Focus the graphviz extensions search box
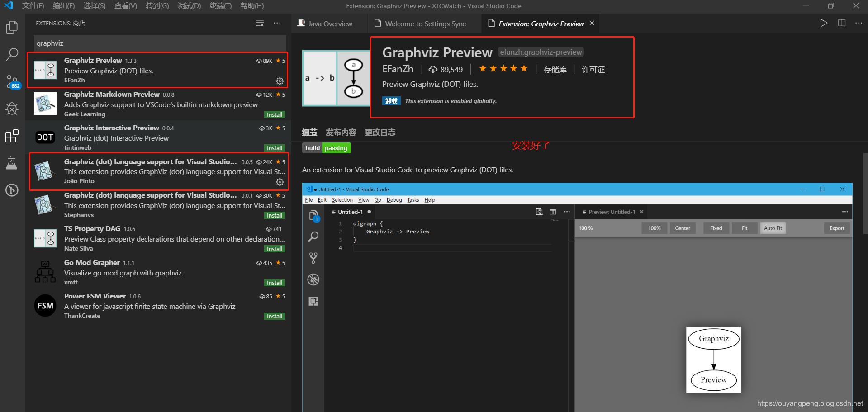 pyautogui.click(x=160, y=43)
